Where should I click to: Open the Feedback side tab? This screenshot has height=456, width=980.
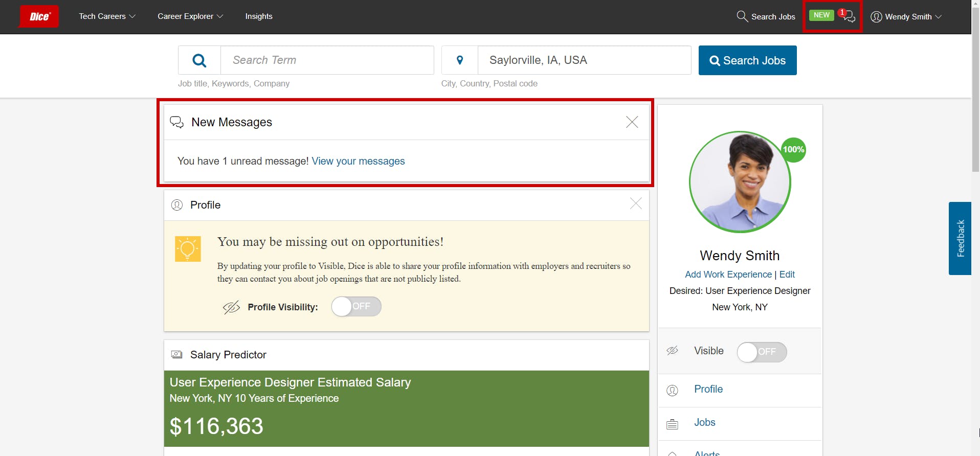960,238
